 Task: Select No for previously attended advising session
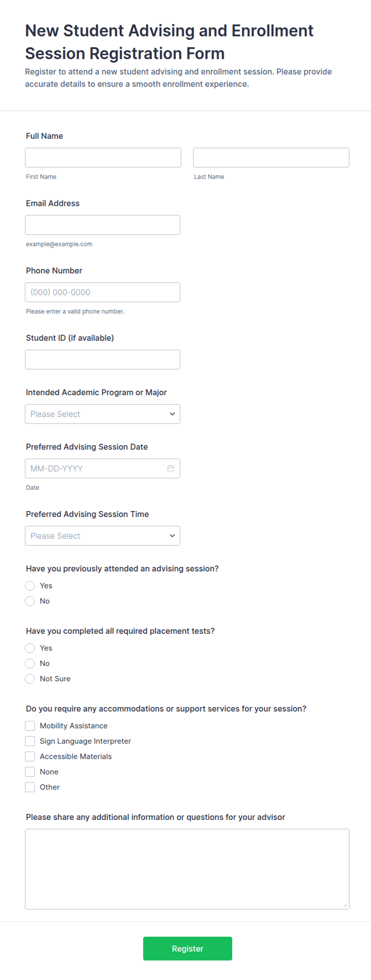click(30, 601)
